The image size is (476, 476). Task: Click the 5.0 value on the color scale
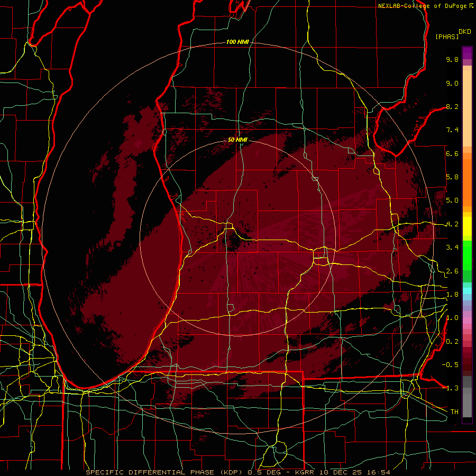click(452, 200)
